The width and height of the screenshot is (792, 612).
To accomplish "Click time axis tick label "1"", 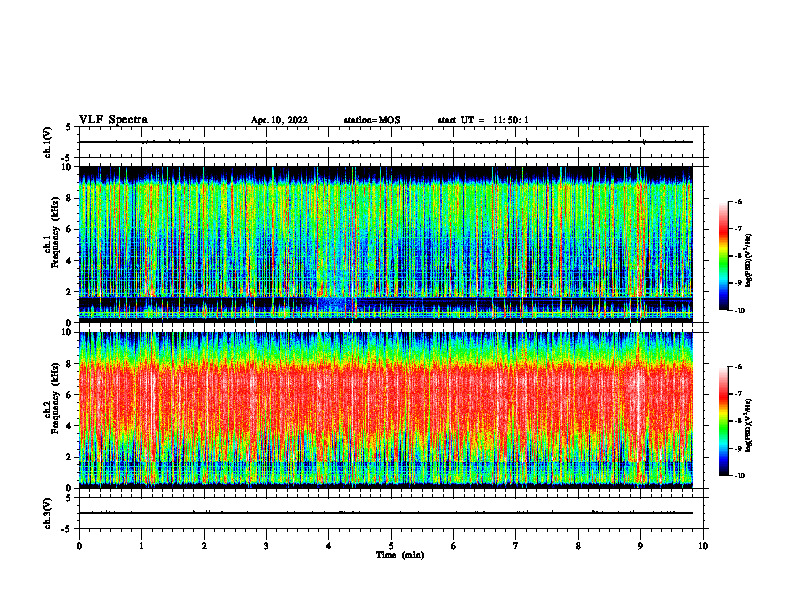I will point(142,546).
